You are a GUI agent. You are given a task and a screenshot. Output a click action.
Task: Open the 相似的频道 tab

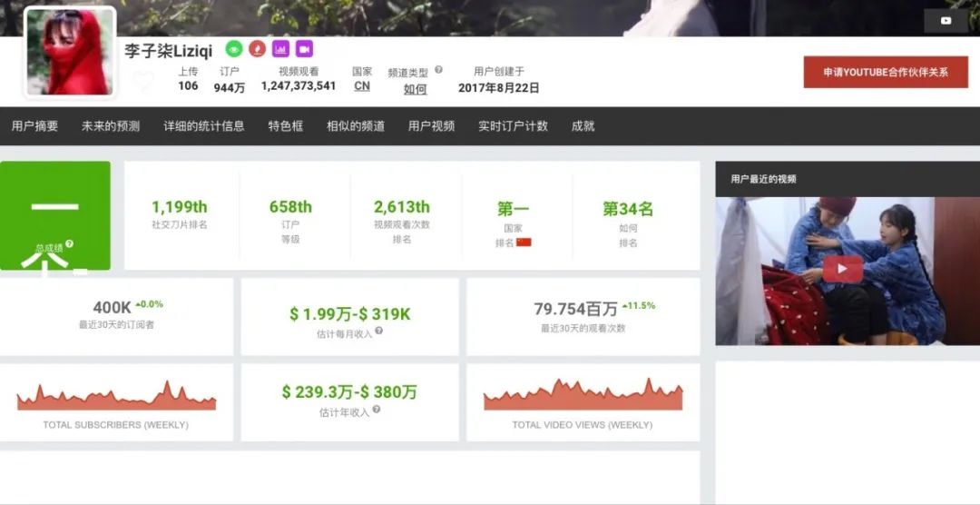click(356, 125)
